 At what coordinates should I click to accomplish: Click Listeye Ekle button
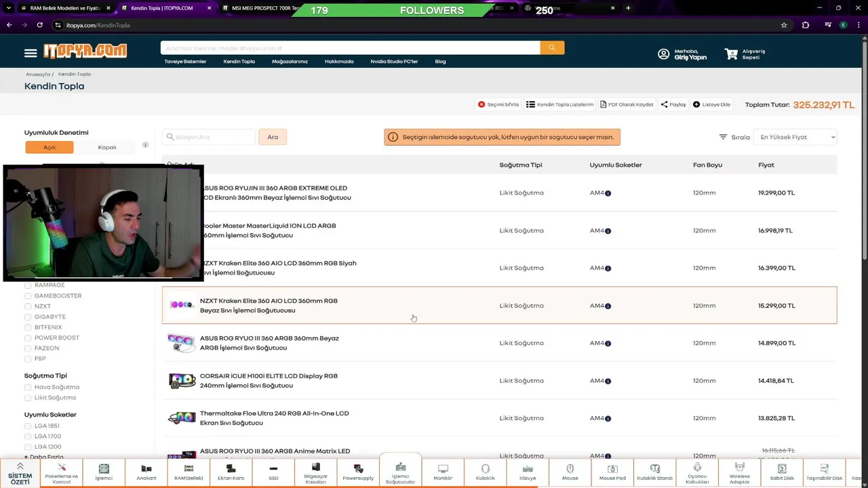[x=711, y=104]
